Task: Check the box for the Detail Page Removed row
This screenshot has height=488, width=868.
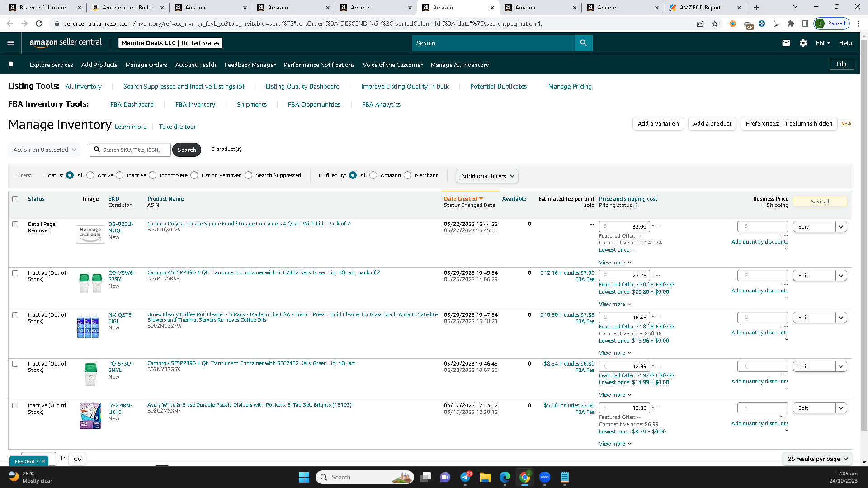Action: click(15, 225)
